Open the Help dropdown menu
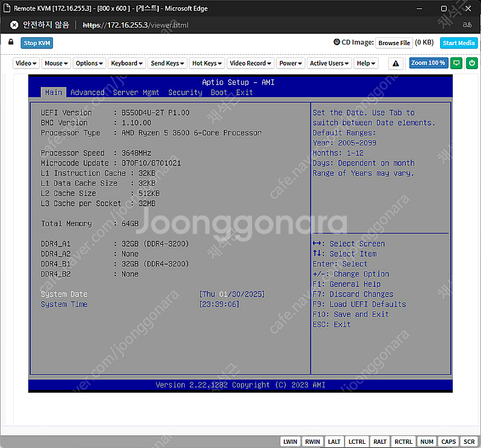The image size is (481, 448). [366, 63]
